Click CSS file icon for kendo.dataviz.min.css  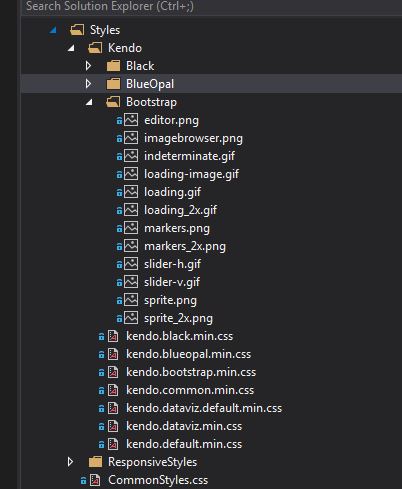click(x=113, y=426)
